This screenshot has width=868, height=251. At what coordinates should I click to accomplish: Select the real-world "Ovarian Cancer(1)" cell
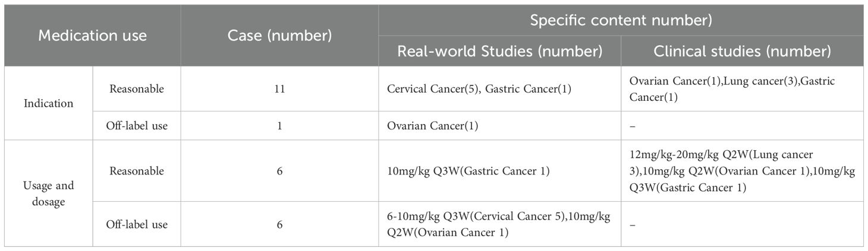[x=433, y=126]
